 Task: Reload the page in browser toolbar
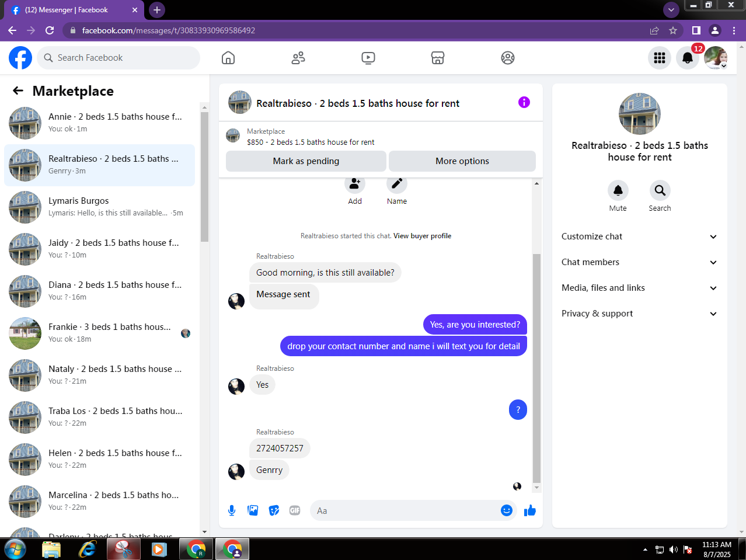[50, 30]
